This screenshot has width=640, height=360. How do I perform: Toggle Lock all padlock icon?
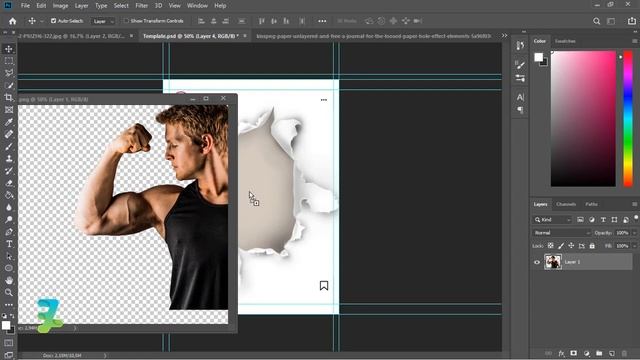pos(592,246)
